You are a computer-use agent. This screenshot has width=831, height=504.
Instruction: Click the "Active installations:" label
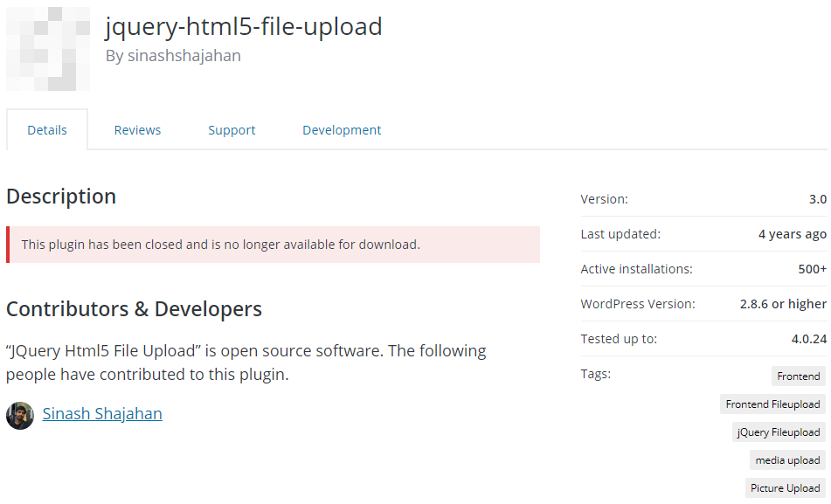636,269
